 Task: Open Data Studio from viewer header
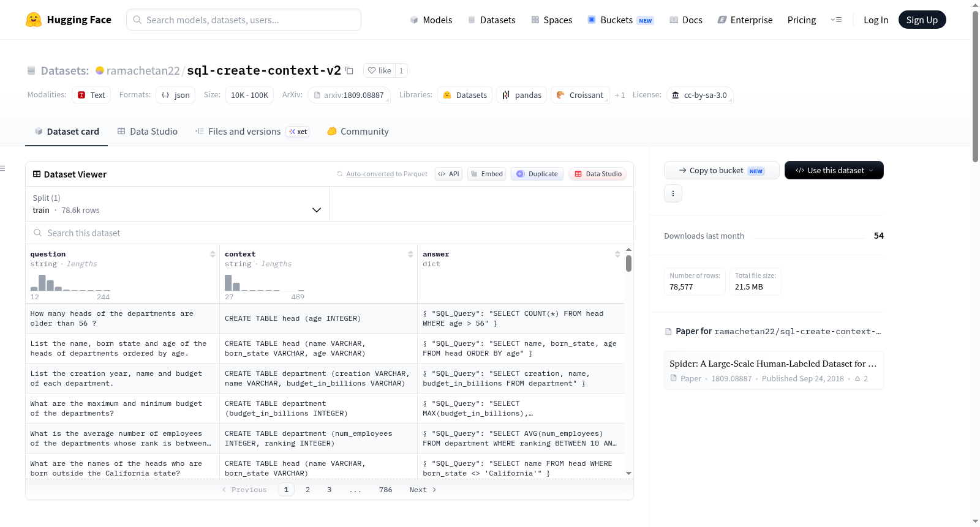pos(598,174)
